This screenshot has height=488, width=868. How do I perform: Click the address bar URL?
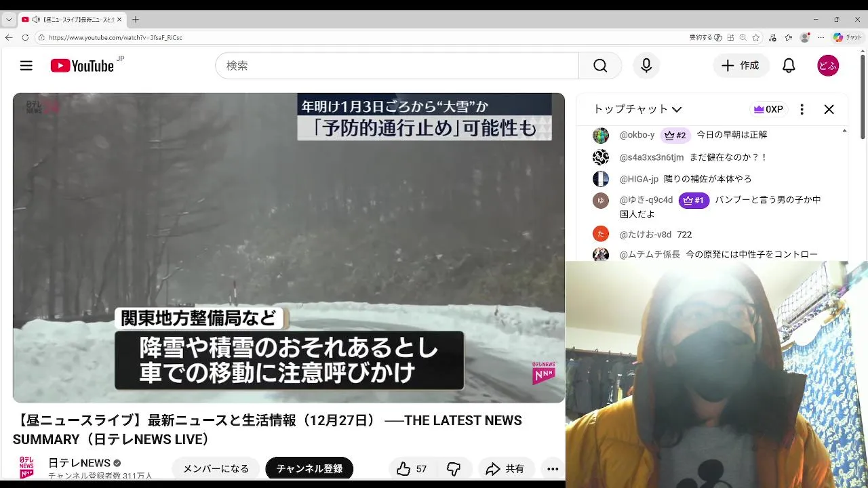pos(115,38)
